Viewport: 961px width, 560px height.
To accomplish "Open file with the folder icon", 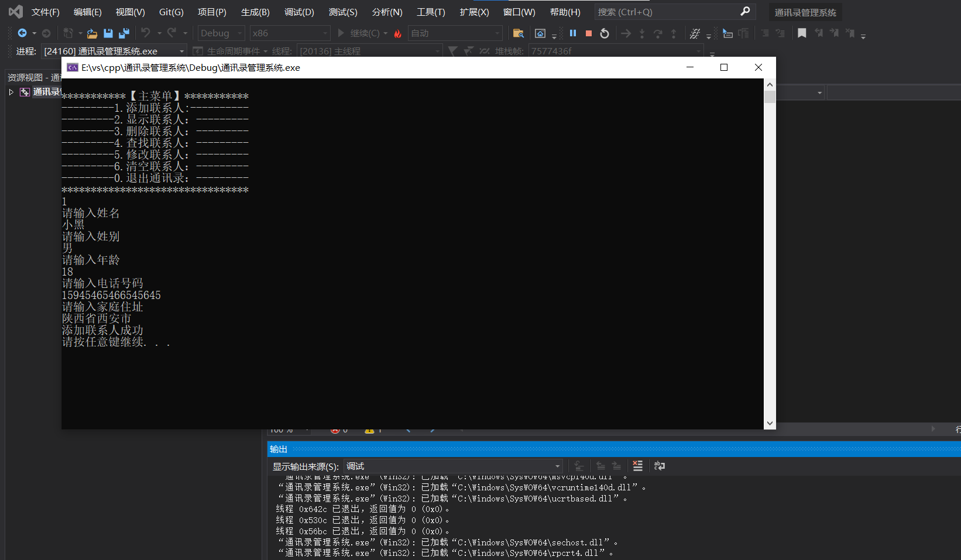I will pyautogui.click(x=92, y=33).
